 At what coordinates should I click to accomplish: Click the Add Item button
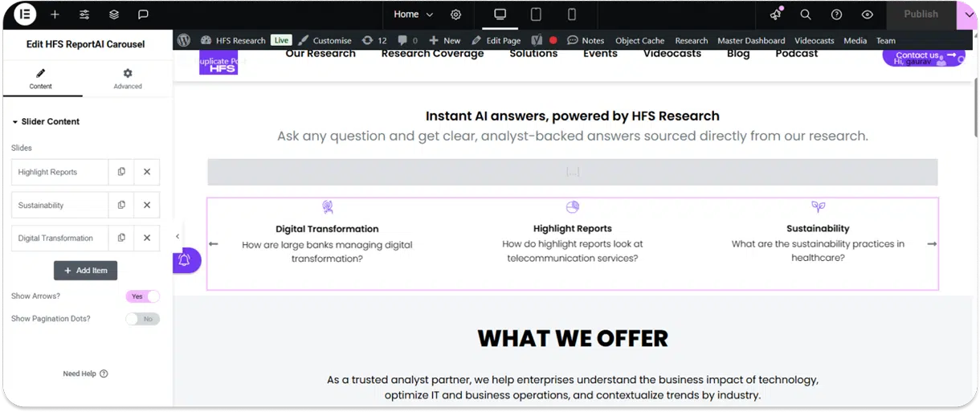tap(86, 271)
